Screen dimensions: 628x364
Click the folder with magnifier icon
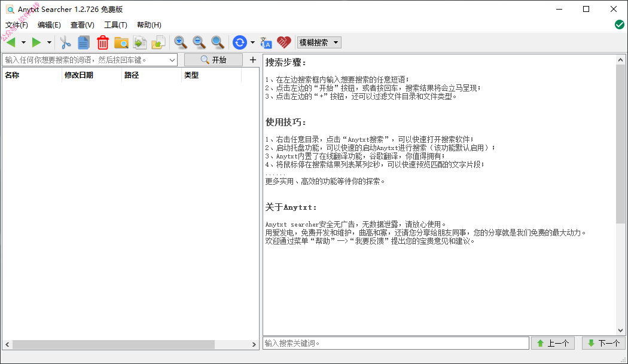pos(121,42)
